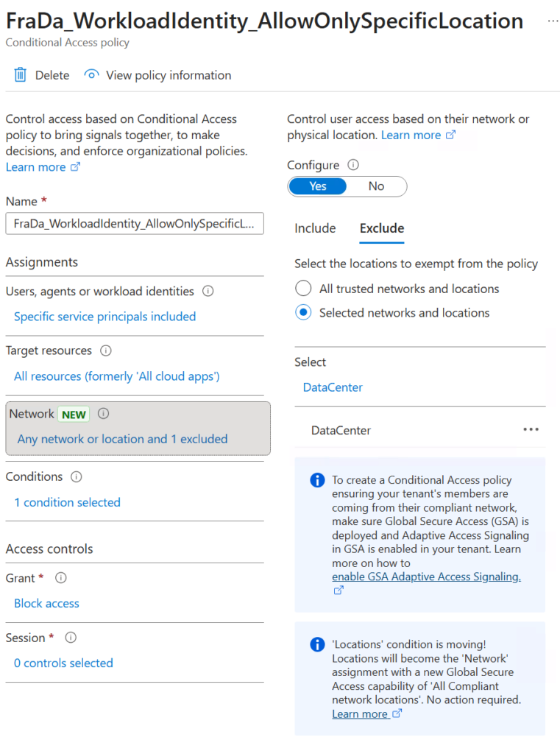560x754 pixels.
Task: Set Configure toggle to No
Action: 376,186
